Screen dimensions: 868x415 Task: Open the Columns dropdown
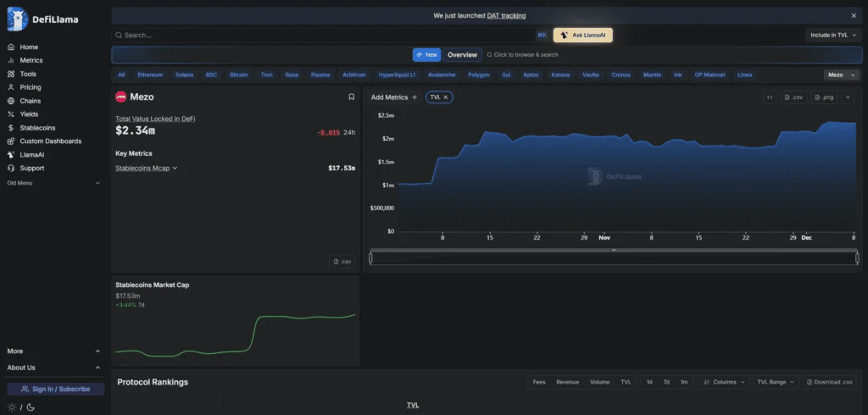[x=724, y=382]
